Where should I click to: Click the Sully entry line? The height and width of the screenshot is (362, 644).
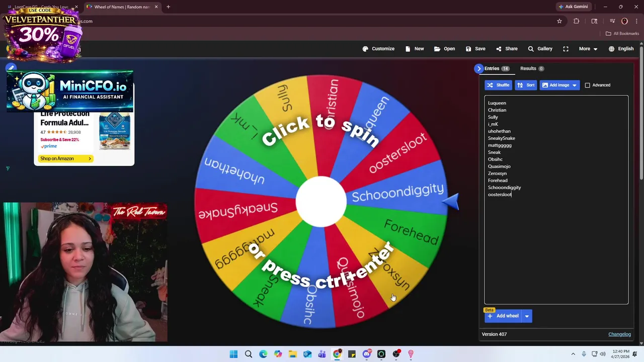pos(493,117)
